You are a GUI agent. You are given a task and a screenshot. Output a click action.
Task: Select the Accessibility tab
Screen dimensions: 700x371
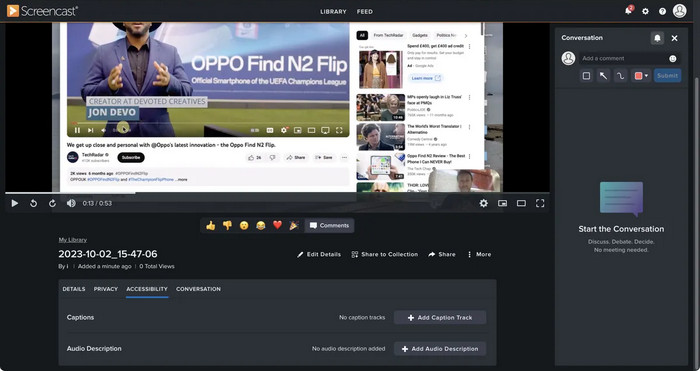click(x=147, y=289)
